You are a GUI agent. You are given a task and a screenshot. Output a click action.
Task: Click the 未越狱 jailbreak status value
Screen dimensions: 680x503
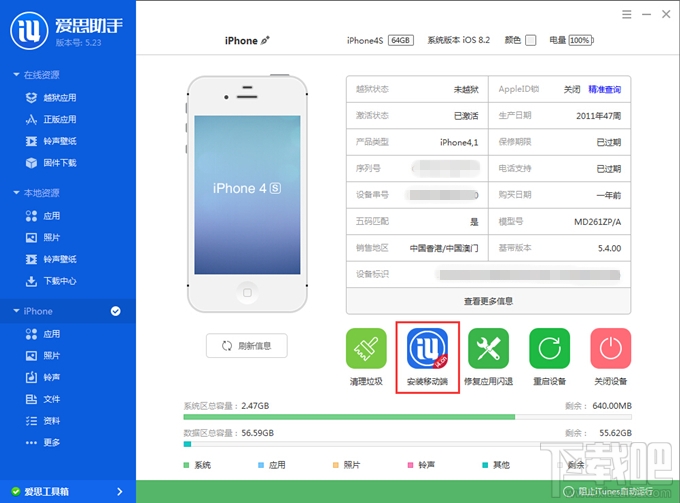tap(466, 89)
